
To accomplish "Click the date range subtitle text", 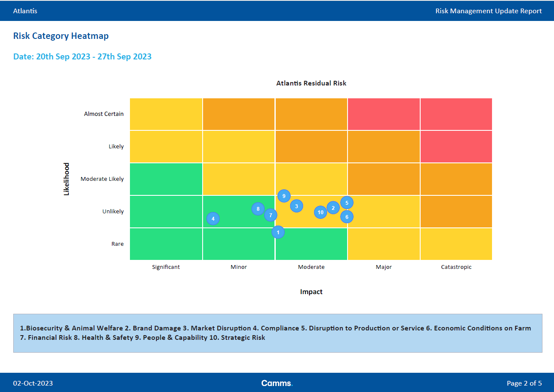I will [x=83, y=56].
